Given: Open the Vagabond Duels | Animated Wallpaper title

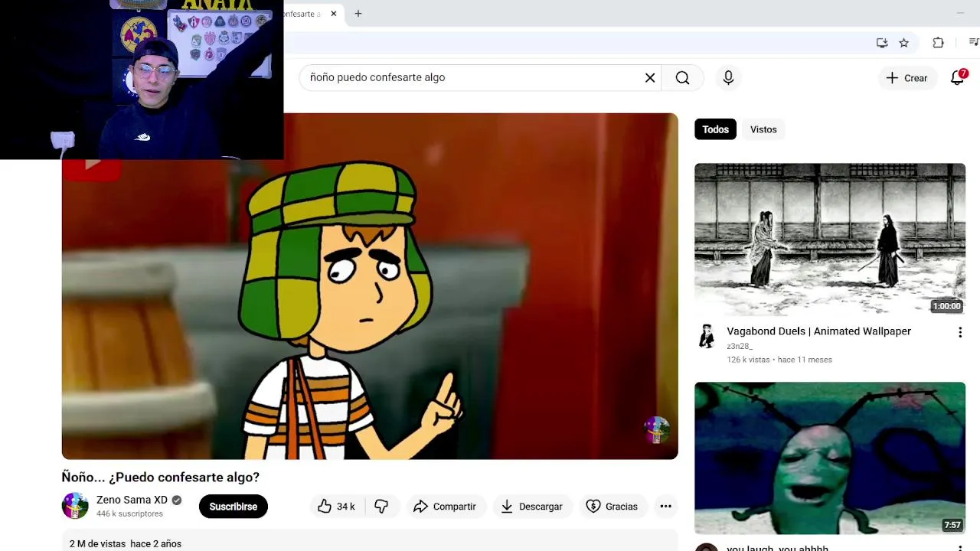Looking at the screenshot, I should coord(818,331).
